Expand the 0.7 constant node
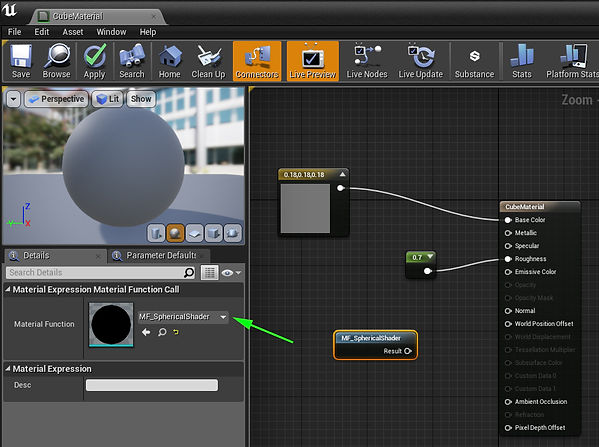Image resolution: width=599 pixels, height=447 pixels. point(430,256)
